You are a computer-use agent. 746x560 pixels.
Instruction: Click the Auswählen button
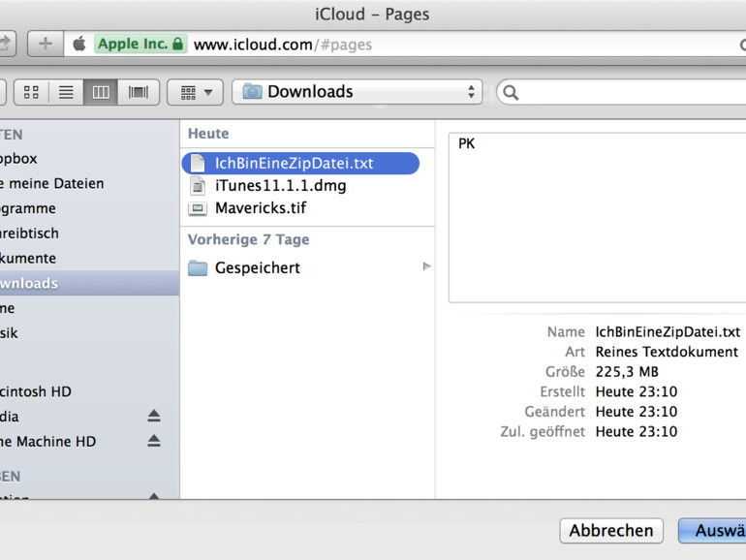(x=712, y=531)
